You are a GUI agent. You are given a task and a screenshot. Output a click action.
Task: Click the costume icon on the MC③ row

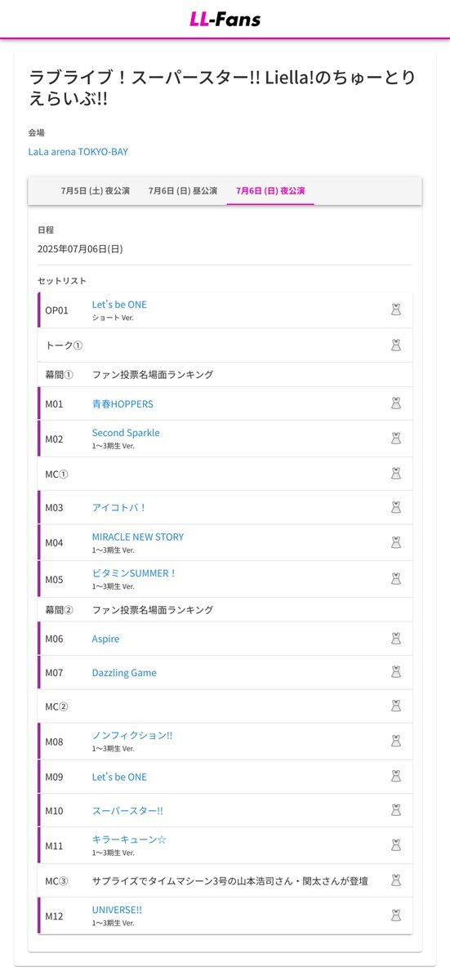pyautogui.click(x=396, y=880)
